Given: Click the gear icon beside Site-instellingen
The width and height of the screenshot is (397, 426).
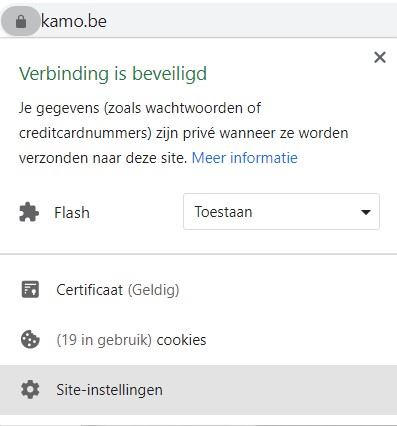Looking at the screenshot, I should click(x=30, y=389).
